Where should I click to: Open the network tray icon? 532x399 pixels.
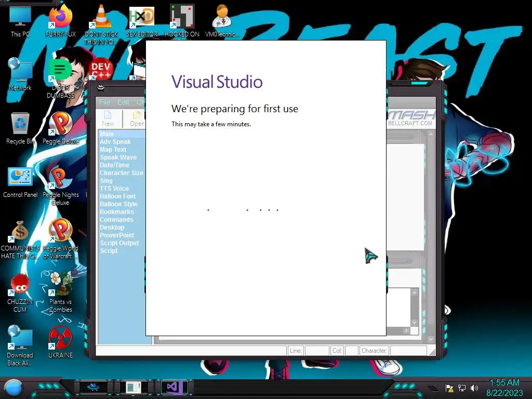pos(462,388)
